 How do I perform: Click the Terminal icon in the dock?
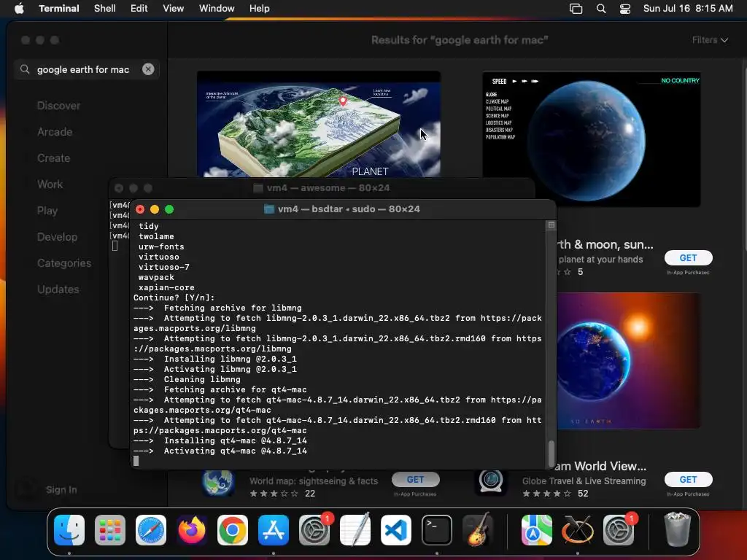(x=437, y=530)
